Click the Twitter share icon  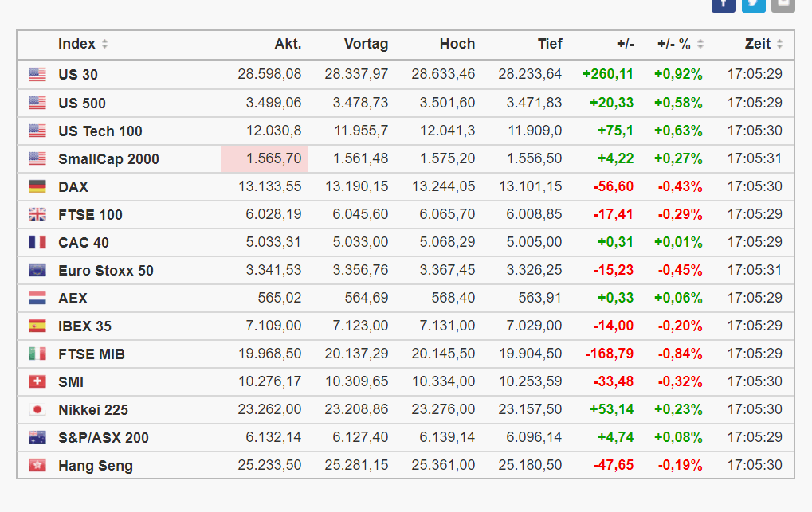pyautogui.click(x=753, y=4)
